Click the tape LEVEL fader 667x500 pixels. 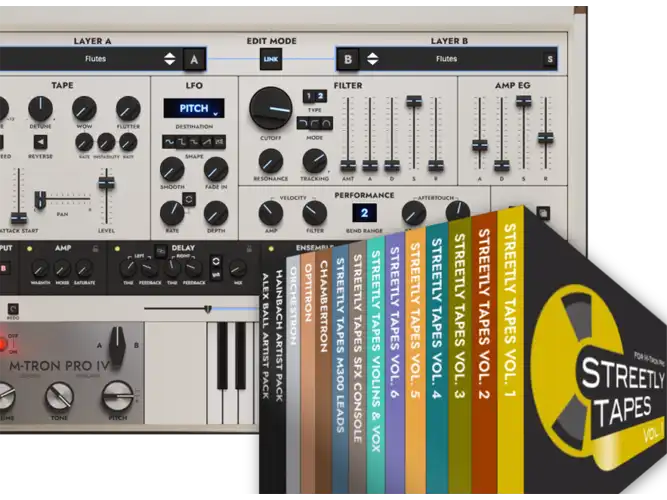[x=106, y=183]
